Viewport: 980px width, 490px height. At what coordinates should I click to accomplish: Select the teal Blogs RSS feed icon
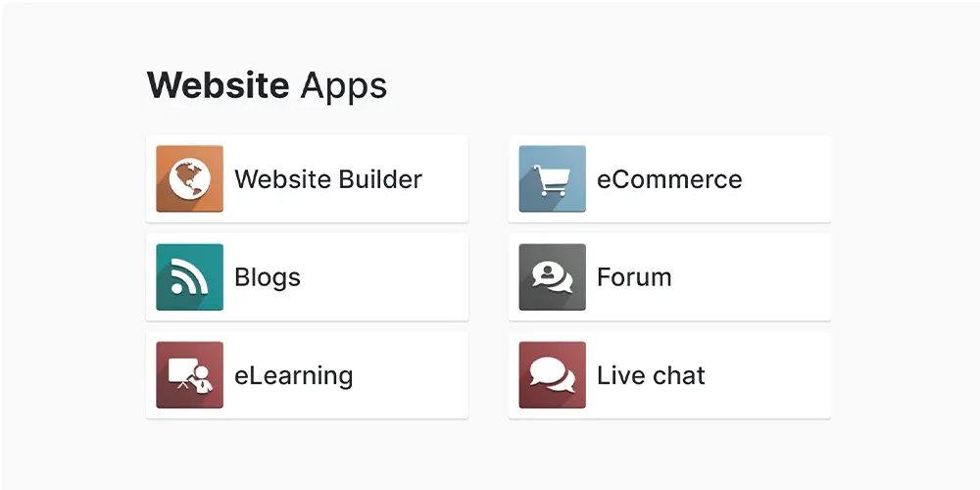pyautogui.click(x=189, y=277)
